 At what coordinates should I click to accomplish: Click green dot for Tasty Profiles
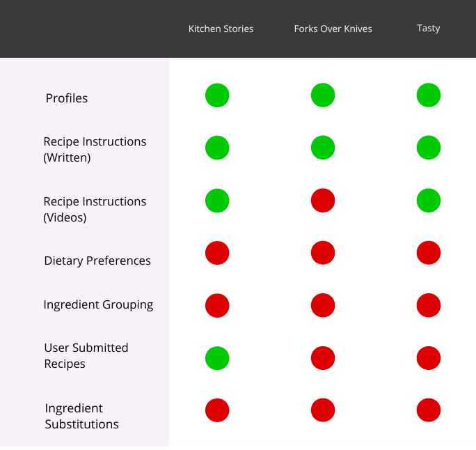(x=429, y=95)
